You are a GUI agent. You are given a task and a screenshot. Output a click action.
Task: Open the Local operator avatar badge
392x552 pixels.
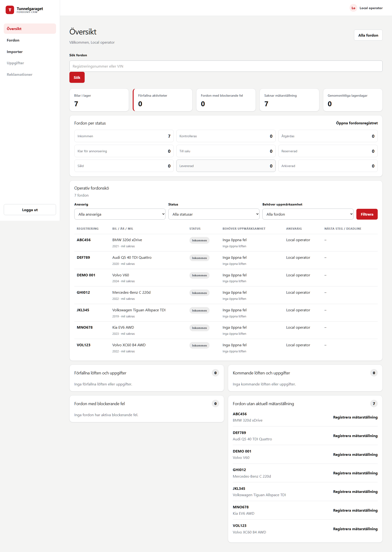click(x=353, y=8)
